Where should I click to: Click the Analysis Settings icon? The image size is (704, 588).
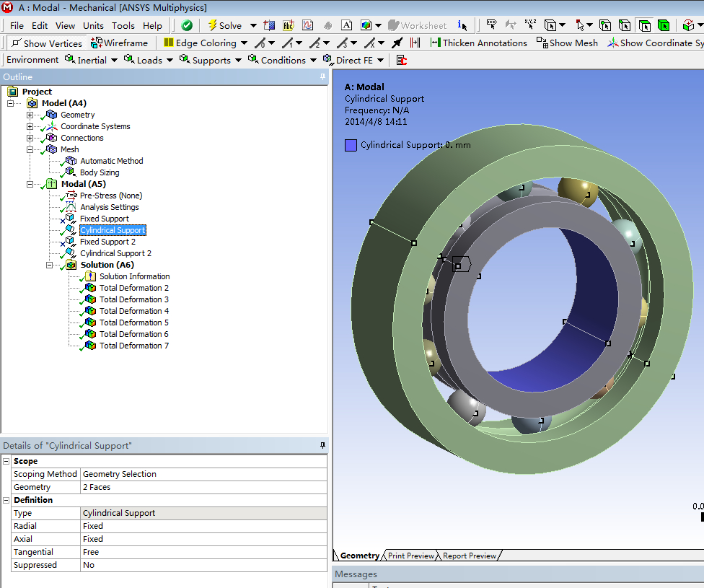point(70,207)
